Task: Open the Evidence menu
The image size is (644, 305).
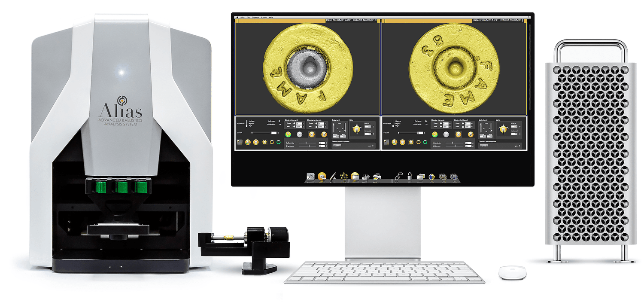Action: 255,18
